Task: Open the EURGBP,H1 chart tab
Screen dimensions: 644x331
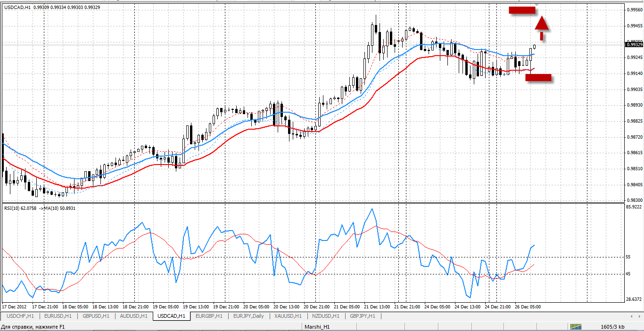Action: (209, 316)
